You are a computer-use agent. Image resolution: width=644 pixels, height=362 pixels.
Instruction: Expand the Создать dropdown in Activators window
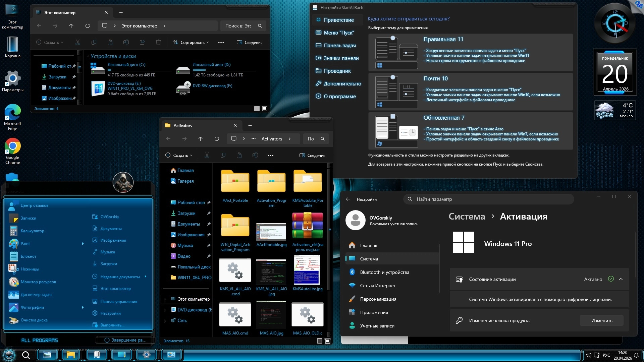pyautogui.click(x=179, y=156)
